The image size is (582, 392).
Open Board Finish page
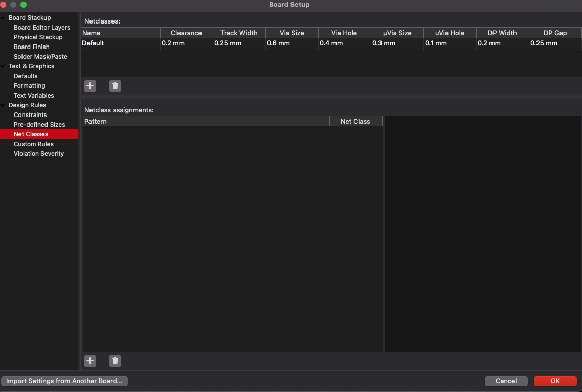click(32, 47)
